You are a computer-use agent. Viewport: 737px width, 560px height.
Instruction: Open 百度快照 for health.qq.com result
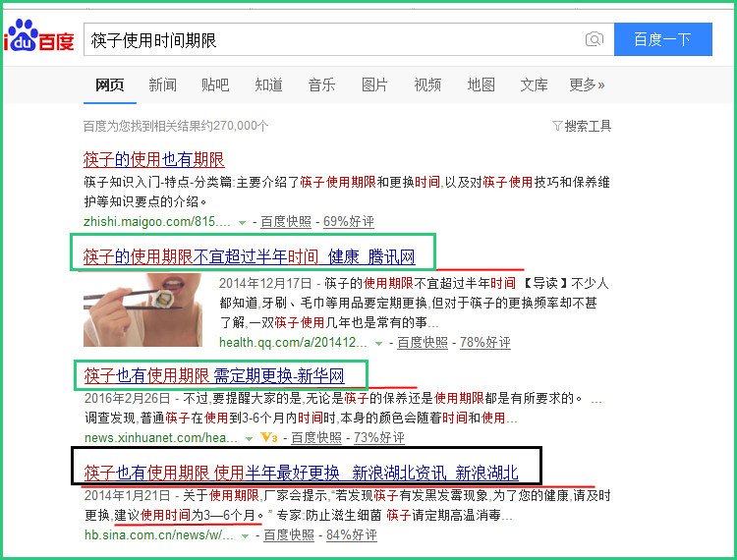[x=423, y=343]
